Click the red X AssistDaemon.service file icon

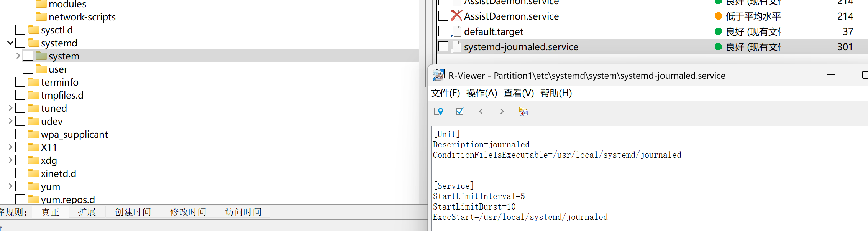point(456,16)
